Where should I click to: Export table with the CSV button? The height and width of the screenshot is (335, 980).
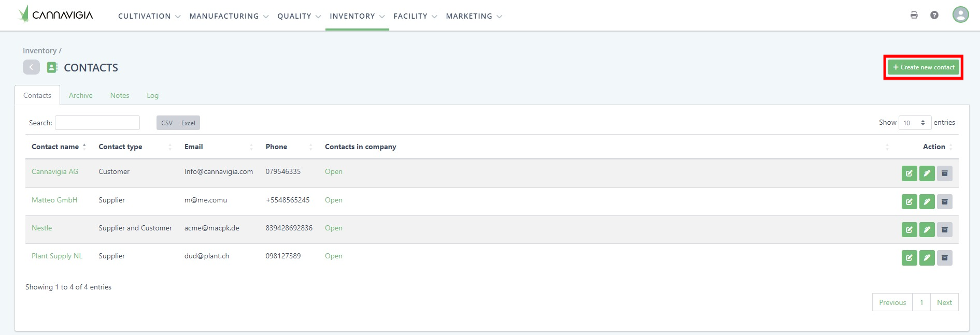pos(167,123)
